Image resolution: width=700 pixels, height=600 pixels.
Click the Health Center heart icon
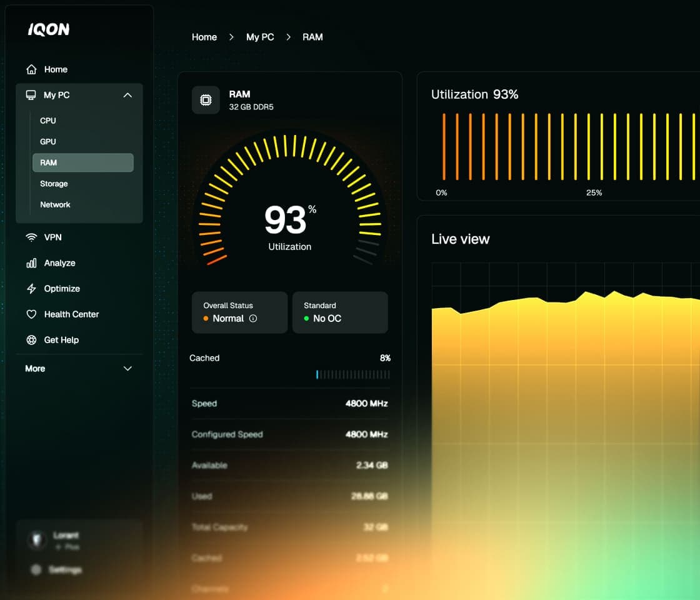click(31, 314)
